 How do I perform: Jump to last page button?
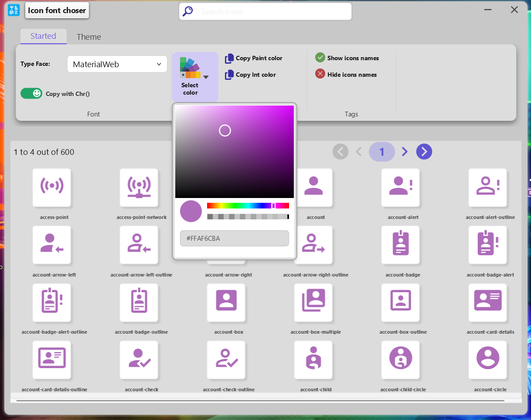pyautogui.click(x=424, y=152)
